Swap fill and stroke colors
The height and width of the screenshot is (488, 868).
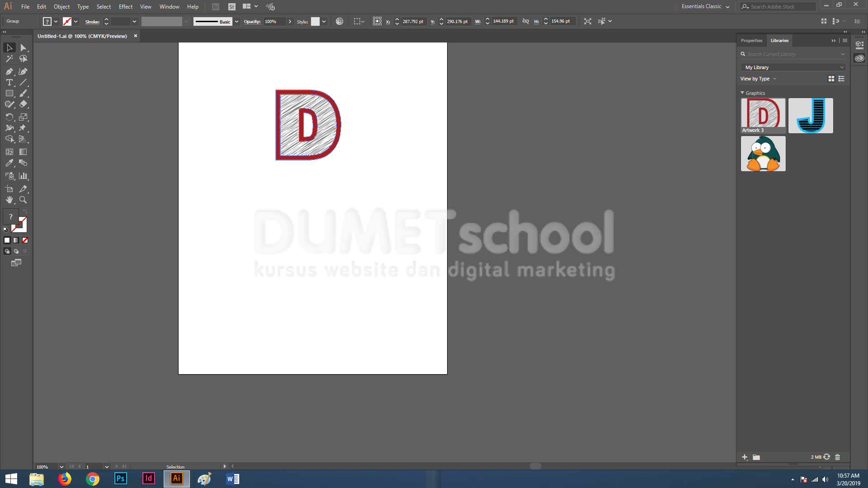click(26, 211)
